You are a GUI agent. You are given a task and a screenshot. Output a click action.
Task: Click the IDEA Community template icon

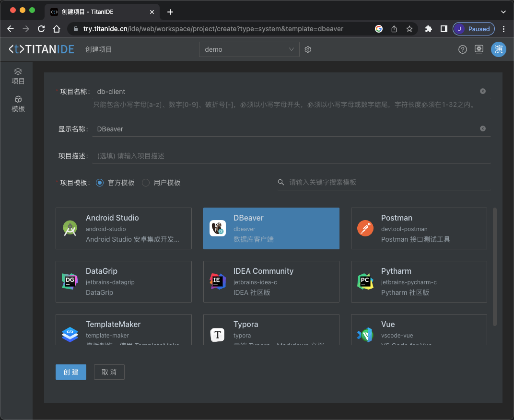pos(218,281)
